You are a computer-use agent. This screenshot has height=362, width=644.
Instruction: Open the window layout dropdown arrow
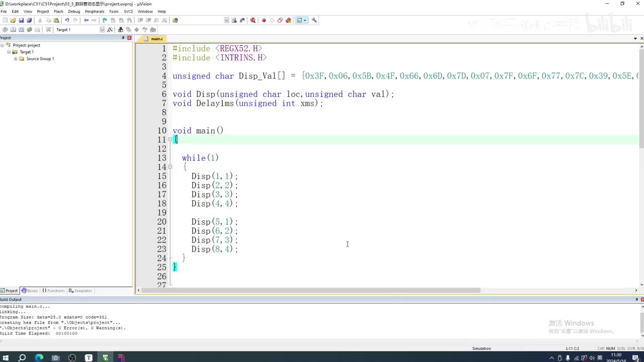(x=305, y=21)
